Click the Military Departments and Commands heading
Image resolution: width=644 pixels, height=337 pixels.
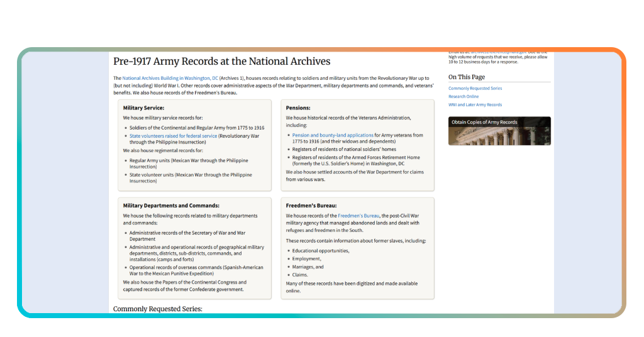point(171,206)
